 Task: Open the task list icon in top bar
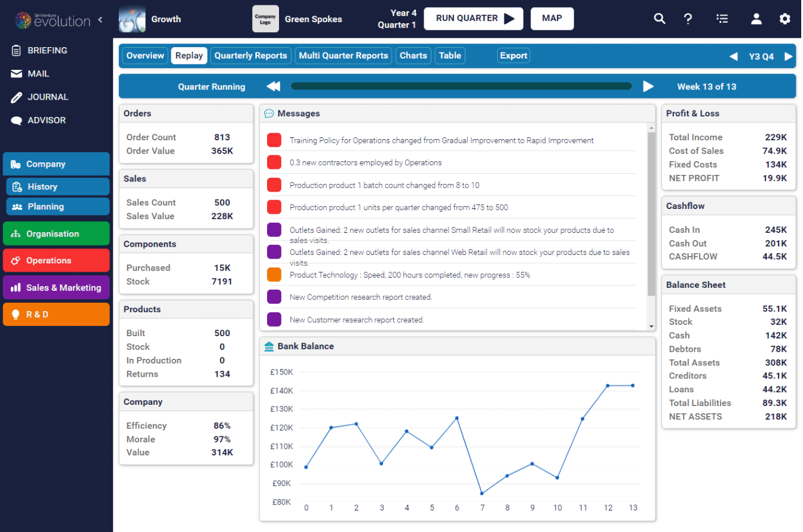tap(722, 19)
